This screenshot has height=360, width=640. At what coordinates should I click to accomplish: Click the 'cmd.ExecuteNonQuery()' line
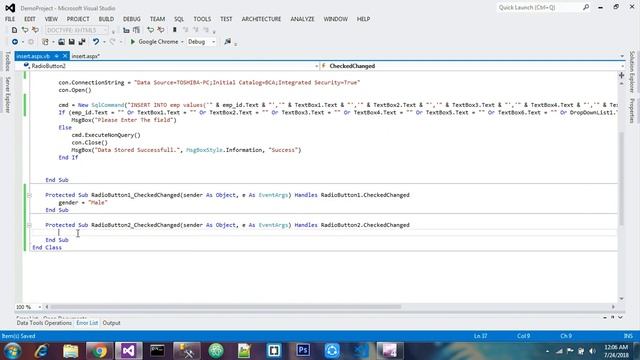point(106,135)
